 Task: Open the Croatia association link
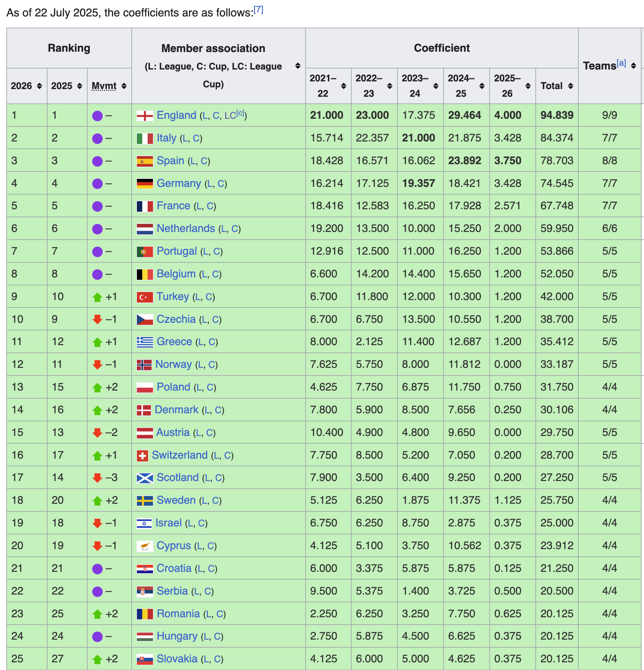tap(174, 568)
